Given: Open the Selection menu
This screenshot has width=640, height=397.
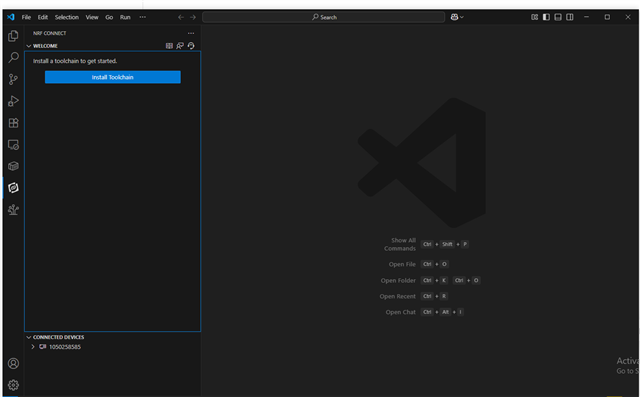Looking at the screenshot, I should pos(67,17).
